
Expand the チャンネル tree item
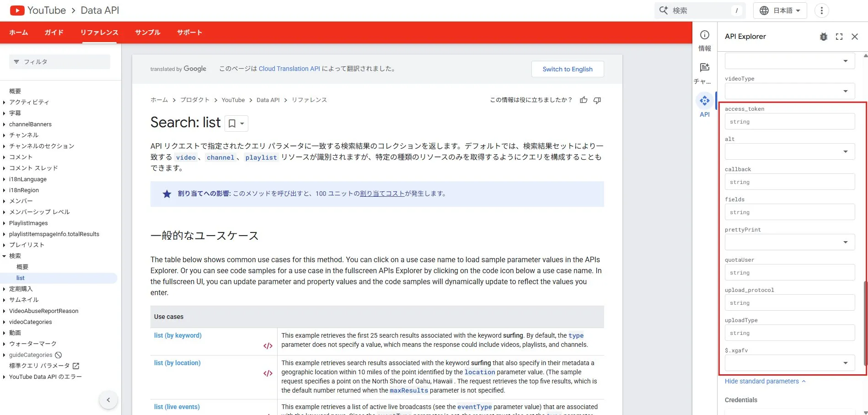coord(4,135)
